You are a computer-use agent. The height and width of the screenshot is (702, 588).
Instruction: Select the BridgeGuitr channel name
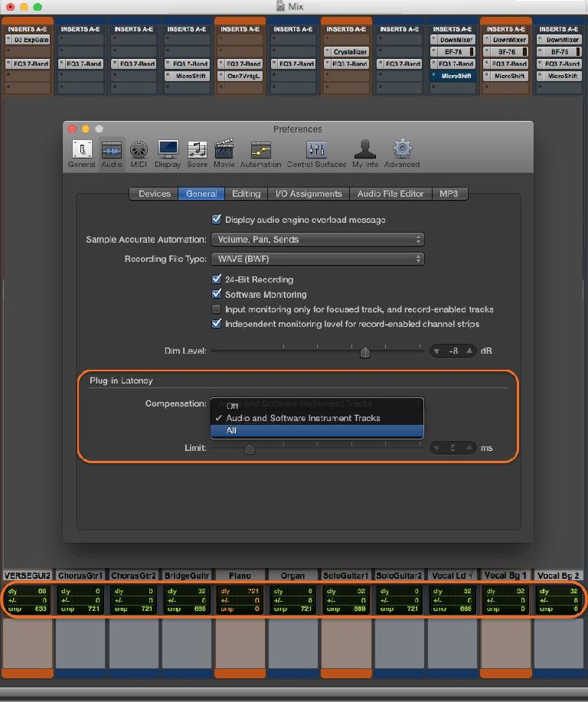point(187,575)
